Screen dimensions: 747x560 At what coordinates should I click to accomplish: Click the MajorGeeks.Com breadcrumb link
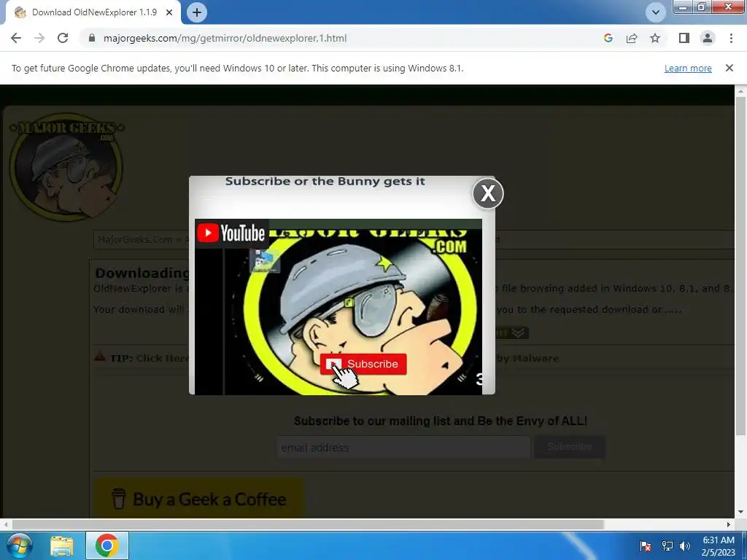135,239
